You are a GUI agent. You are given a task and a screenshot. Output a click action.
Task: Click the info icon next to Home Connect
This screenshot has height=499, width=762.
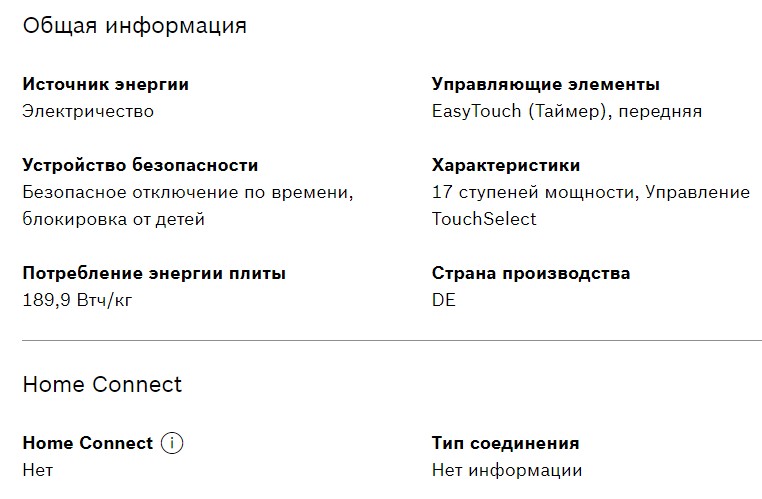[x=172, y=443]
